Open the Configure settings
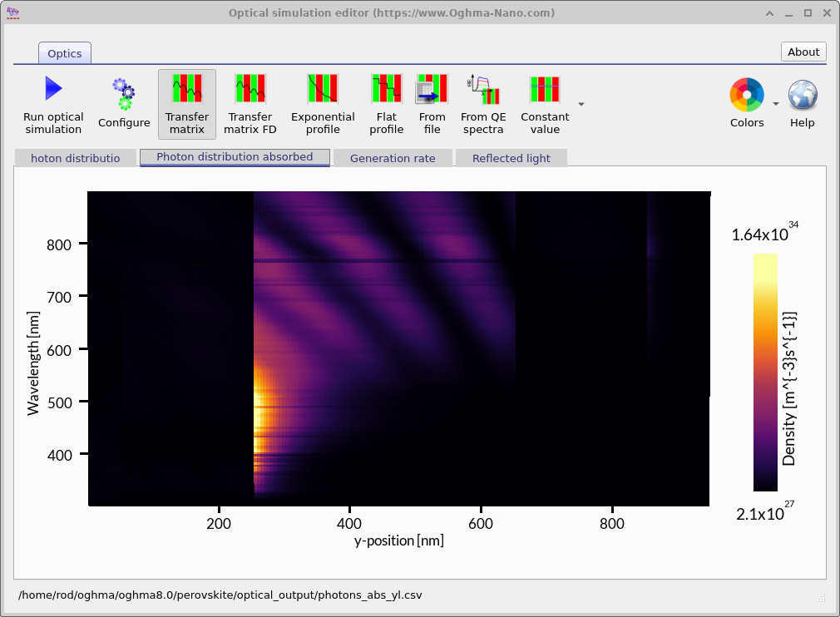Viewport: 840px width, 617px height. 123,100
